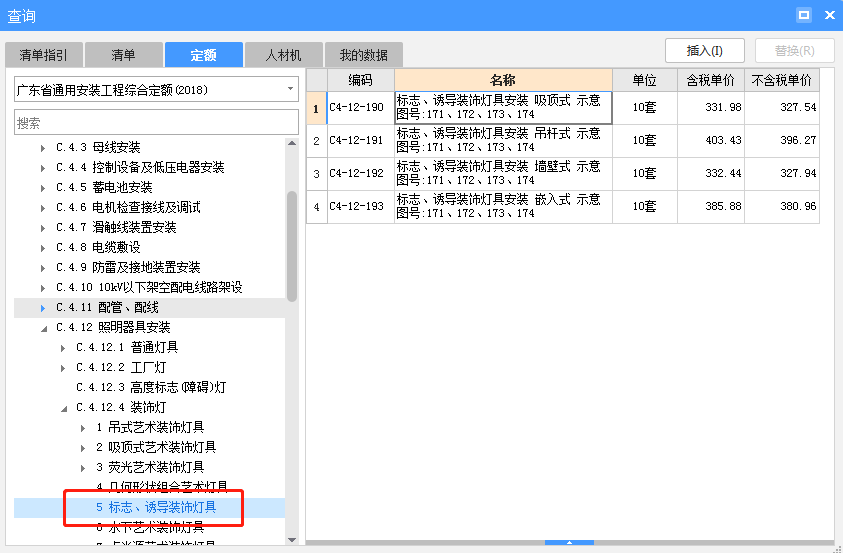843x553 pixels.
Task: Collapse C.4.12.4 装饰灯 node
Action: [64, 408]
